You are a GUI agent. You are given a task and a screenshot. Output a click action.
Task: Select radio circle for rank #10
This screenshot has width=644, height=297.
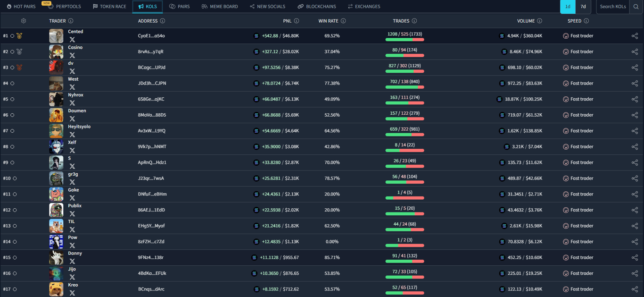pyautogui.click(x=15, y=178)
